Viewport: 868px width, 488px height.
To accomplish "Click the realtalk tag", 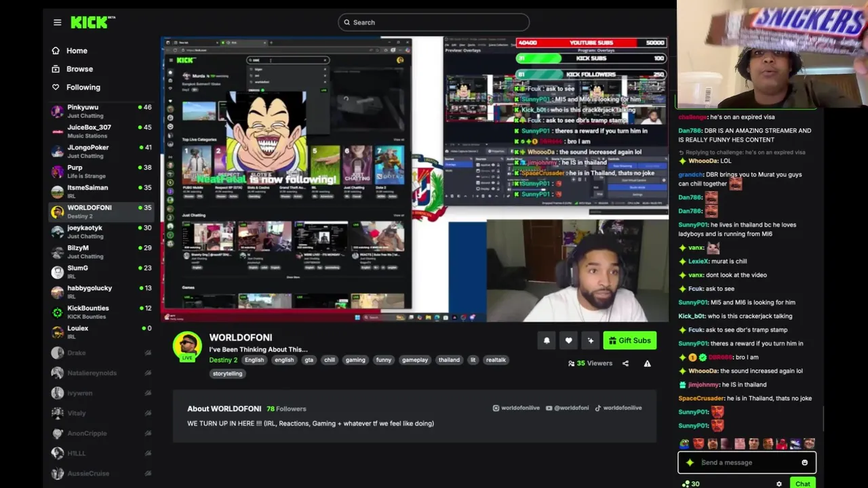I will (x=496, y=360).
